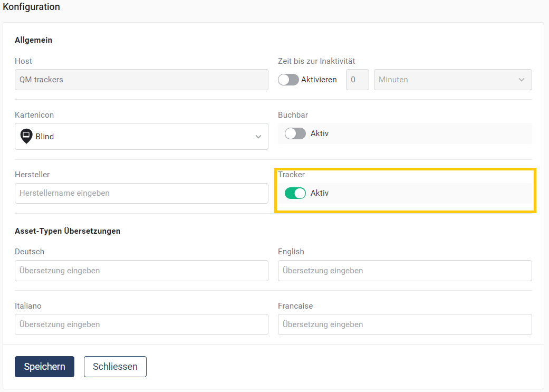
Task: Open the Minuten time unit dropdown
Action: click(452, 80)
